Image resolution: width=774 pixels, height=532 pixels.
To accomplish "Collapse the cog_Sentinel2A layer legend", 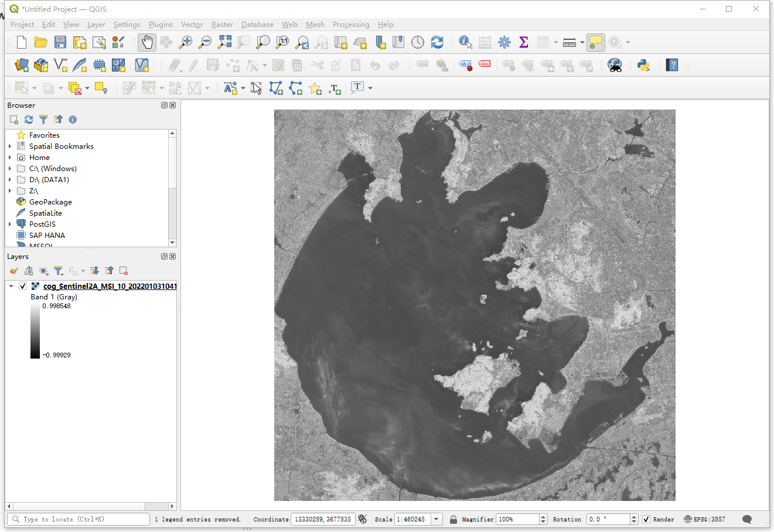I will coord(11,286).
